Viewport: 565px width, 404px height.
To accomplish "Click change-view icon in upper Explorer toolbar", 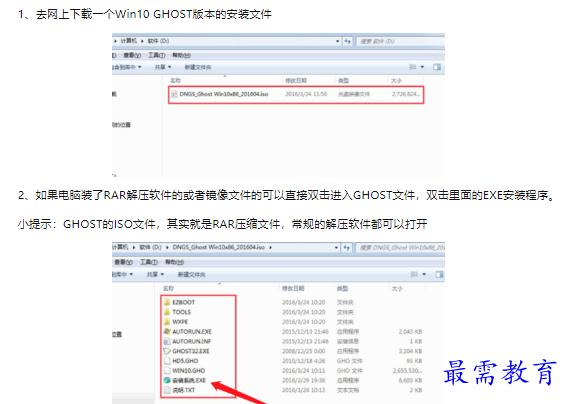I will [413, 67].
